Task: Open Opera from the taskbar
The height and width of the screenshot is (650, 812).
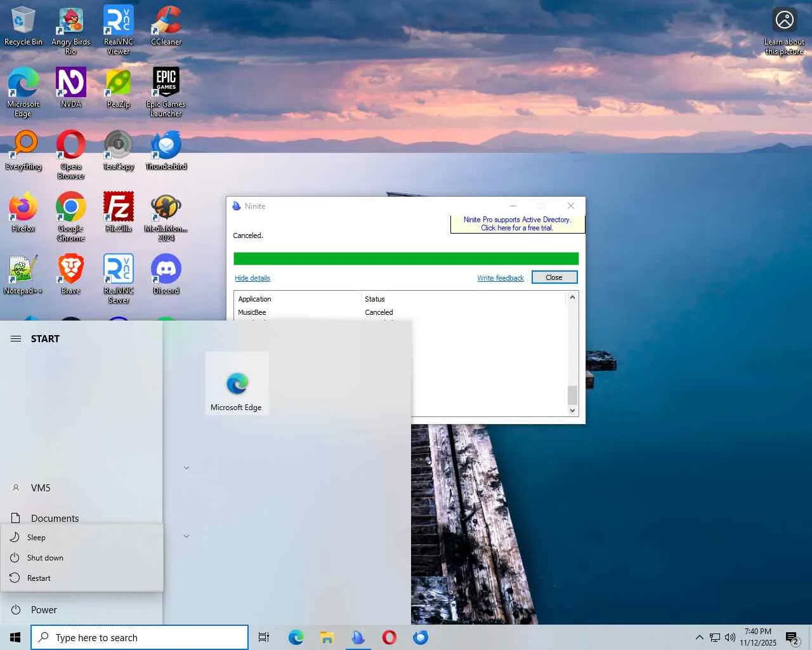Action: point(390,637)
